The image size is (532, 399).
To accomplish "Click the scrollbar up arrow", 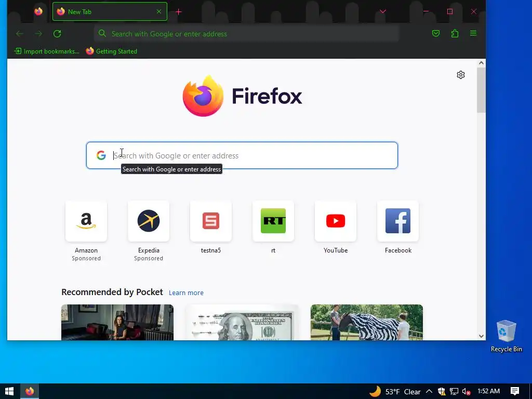I will click(x=481, y=63).
